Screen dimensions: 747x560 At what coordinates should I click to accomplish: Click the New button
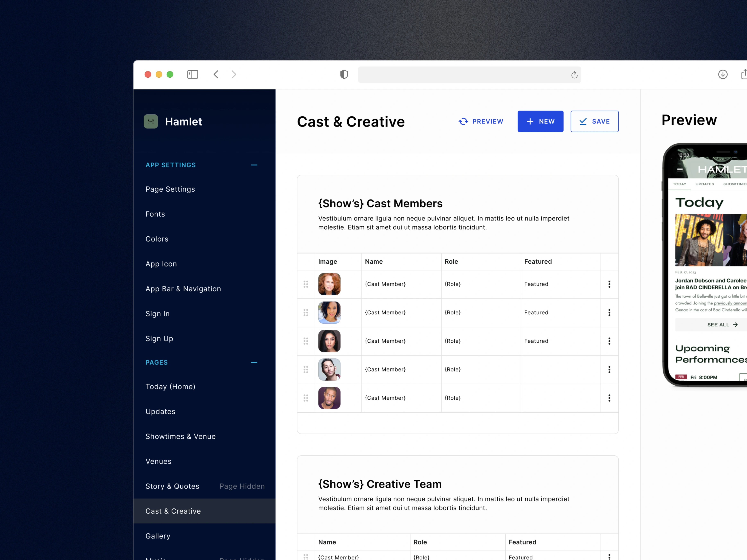click(x=540, y=122)
